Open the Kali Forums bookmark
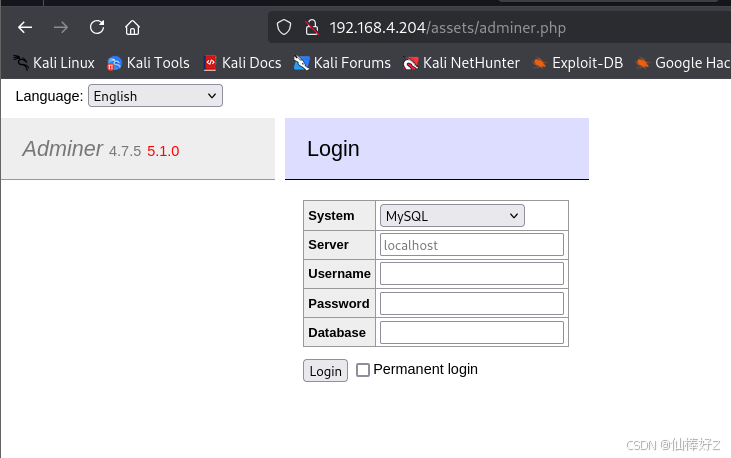Screen dimensions: 731x458 click(342, 63)
